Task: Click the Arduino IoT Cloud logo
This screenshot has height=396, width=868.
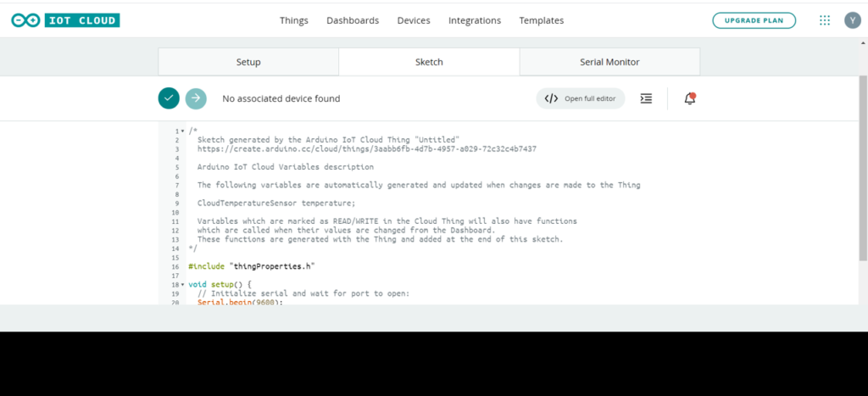Action: tap(65, 20)
